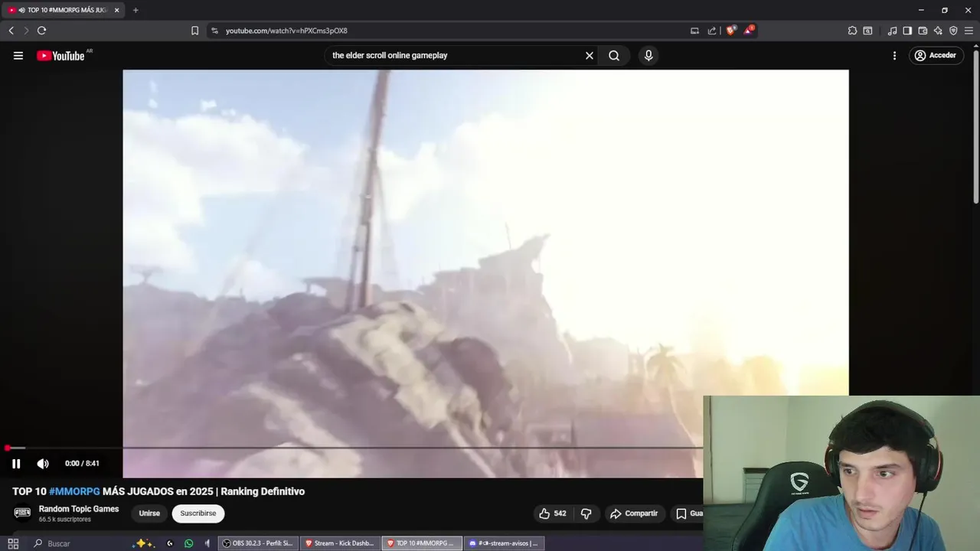Screen dimensions: 980x551
Task: Open the Brave Wallet icon
Action: 923,31
